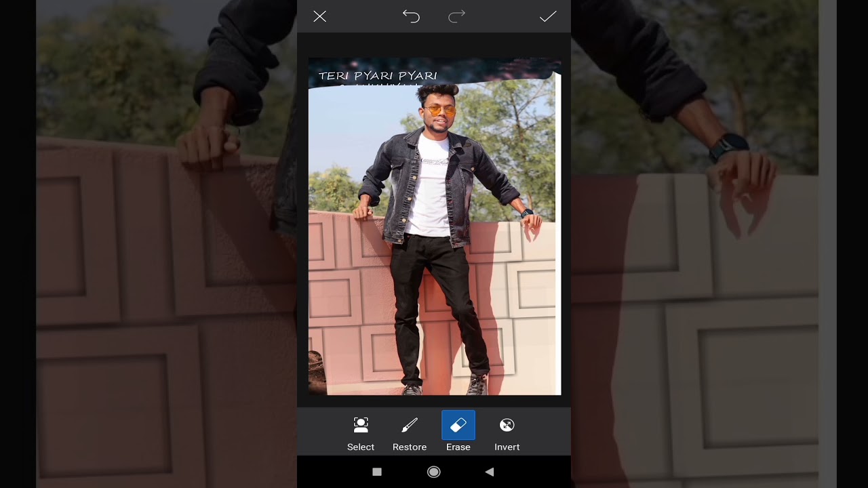Choose the Select person tool
Image resolution: width=868 pixels, height=488 pixels.
[361, 434]
